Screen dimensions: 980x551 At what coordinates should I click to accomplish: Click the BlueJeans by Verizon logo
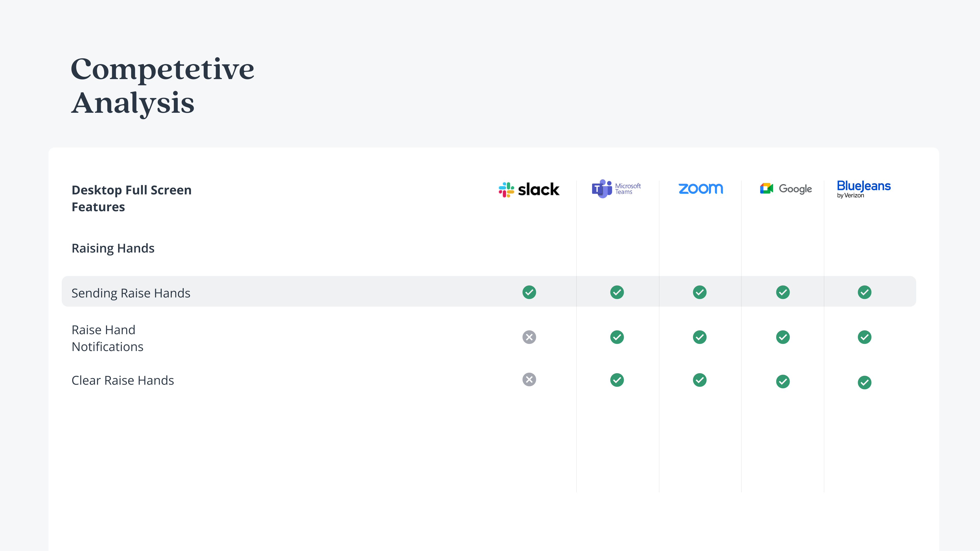tap(864, 189)
